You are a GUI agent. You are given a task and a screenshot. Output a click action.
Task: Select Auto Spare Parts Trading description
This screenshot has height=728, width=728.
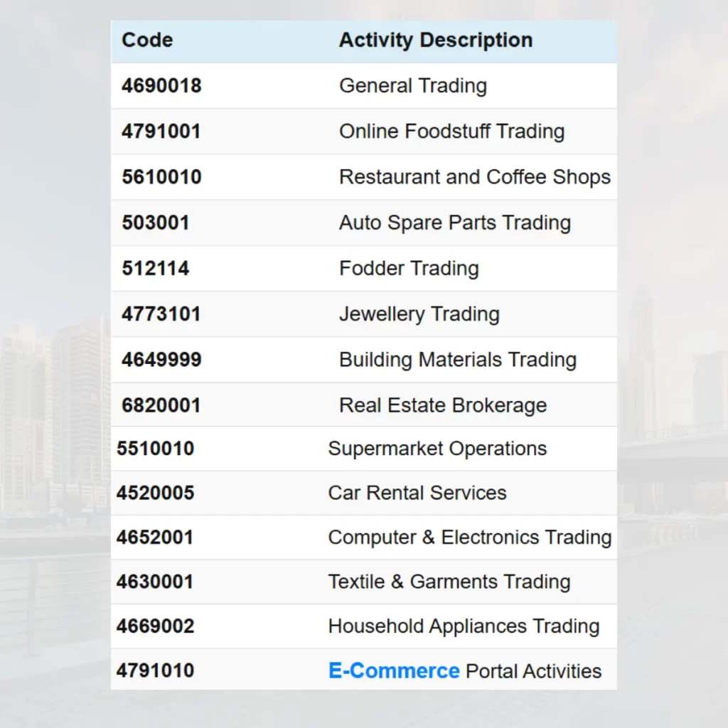pos(454,223)
